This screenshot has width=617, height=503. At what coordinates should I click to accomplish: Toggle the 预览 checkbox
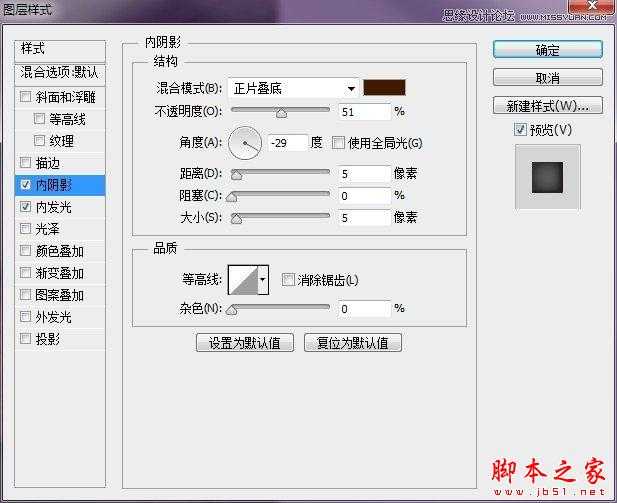pos(520,129)
